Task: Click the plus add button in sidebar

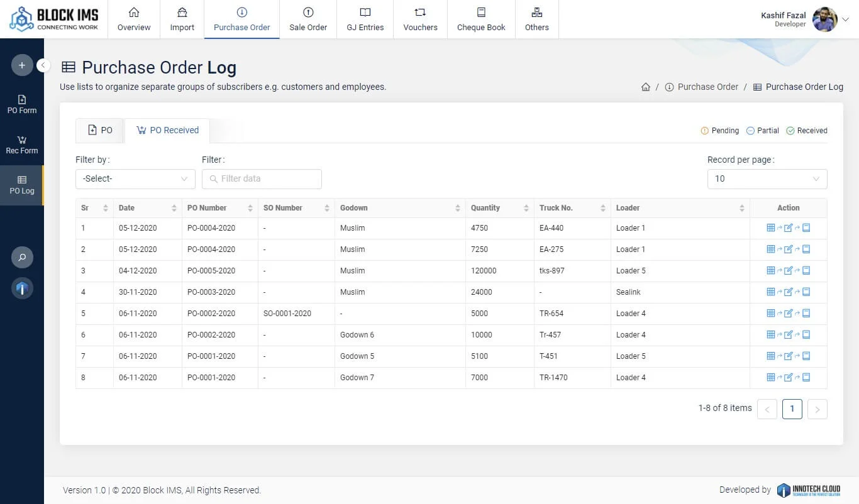Action: pyautogui.click(x=22, y=65)
